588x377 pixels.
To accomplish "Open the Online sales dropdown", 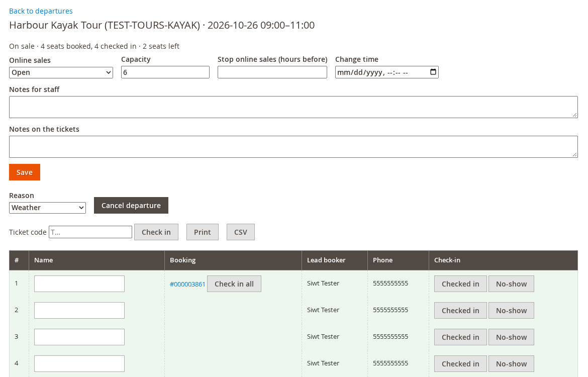I will point(61,72).
